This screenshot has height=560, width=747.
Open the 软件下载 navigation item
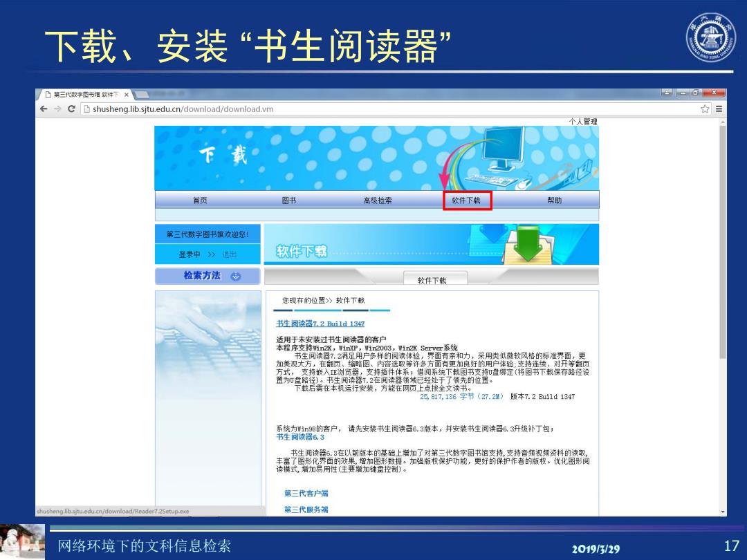pos(466,200)
